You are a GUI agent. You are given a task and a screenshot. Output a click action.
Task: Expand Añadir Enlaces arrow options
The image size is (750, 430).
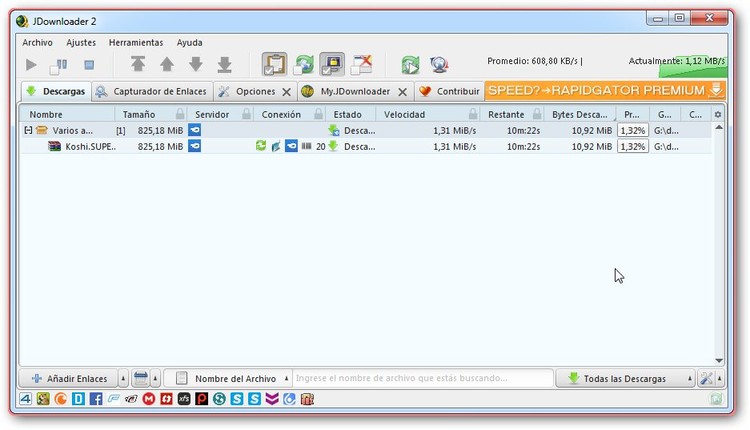pos(123,378)
